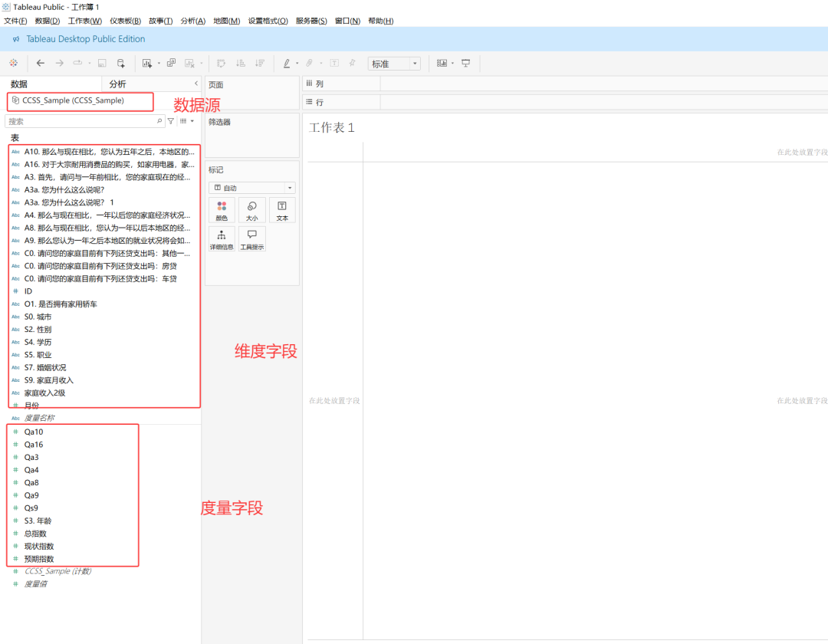Click the new worksheet icon
Viewport: 828px width, 644px height.
click(x=146, y=64)
